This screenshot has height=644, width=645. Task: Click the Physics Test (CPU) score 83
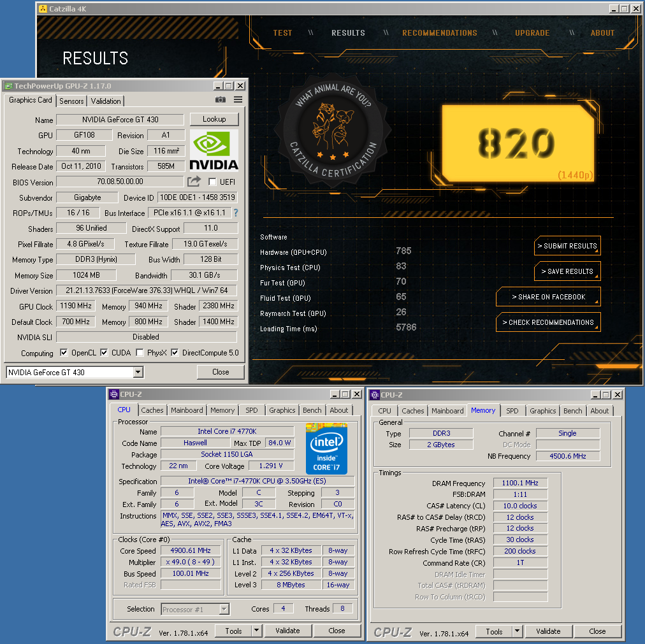(x=401, y=266)
